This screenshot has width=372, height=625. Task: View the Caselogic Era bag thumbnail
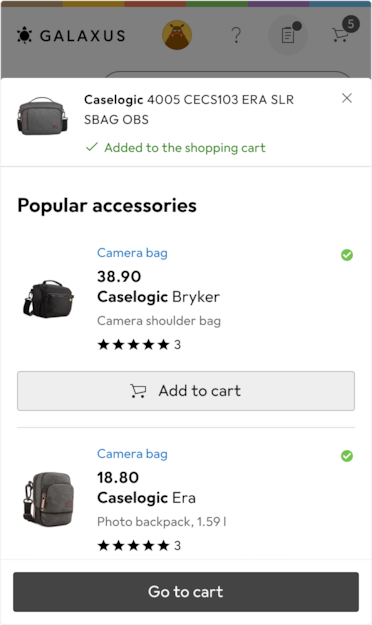tap(49, 500)
